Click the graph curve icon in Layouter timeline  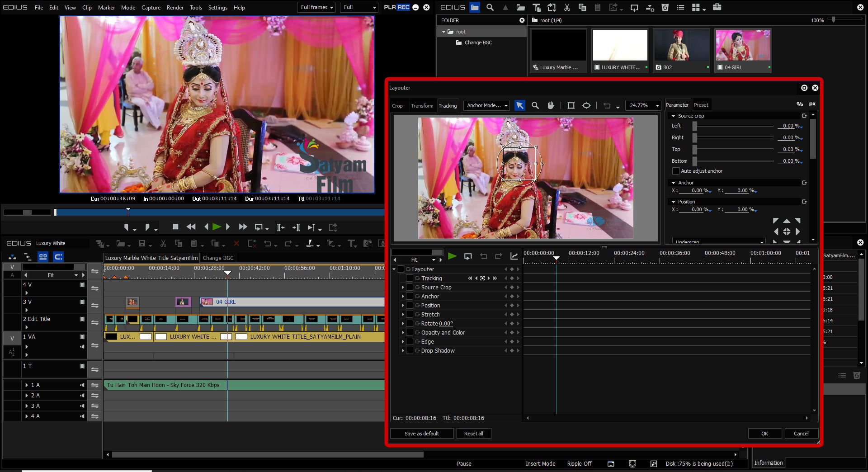tap(514, 256)
